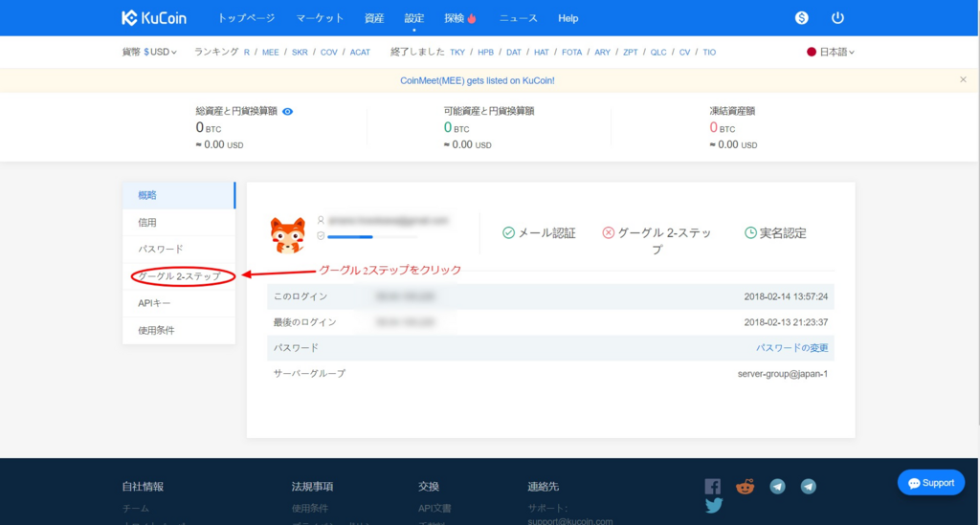Select APIキー in the sidebar

(154, 303)
